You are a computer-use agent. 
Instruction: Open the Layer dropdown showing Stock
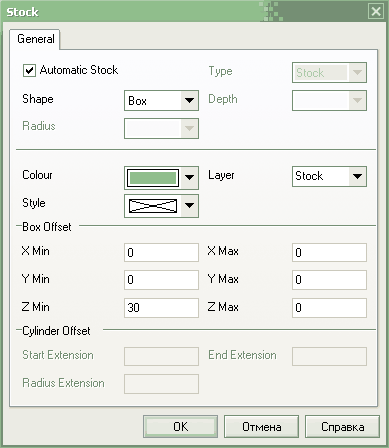click(x=329, y=176)
